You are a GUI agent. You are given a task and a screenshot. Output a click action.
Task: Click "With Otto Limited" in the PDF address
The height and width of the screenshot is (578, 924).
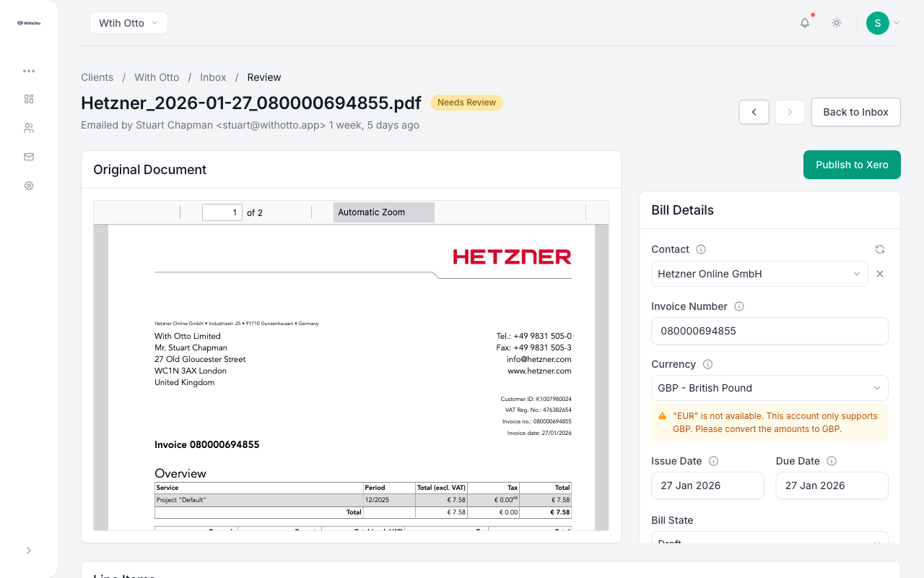[x=188, y=336]
